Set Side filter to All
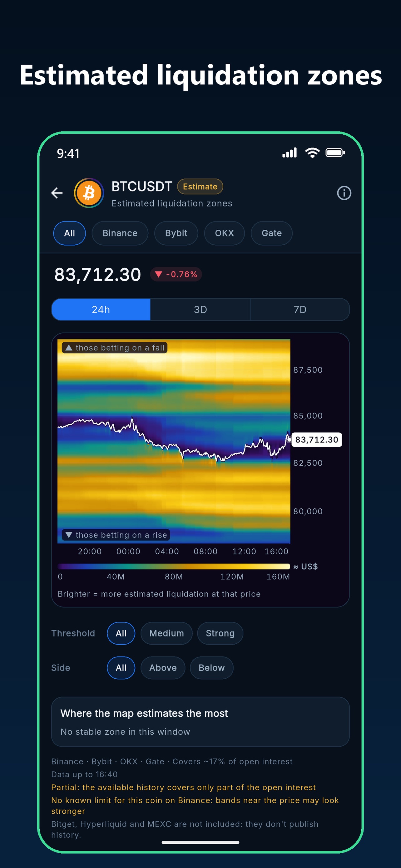 tap(121, 668)
